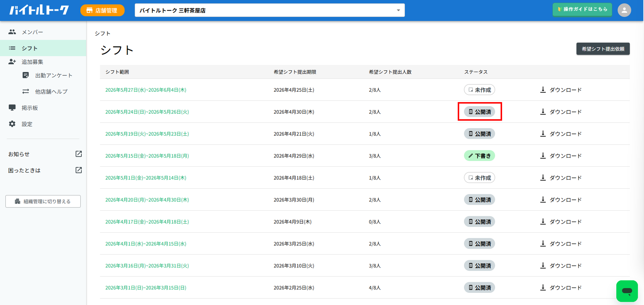644x305 pixels.
Task: Click the 他店舗ヘルプ swap arrows icon
Action: point(25,91)
